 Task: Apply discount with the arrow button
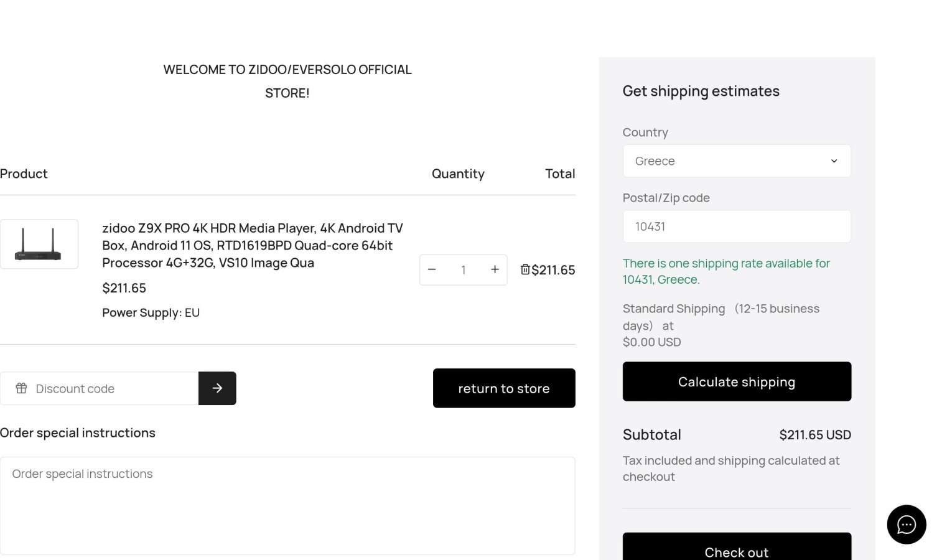click(x=217, y=388)
